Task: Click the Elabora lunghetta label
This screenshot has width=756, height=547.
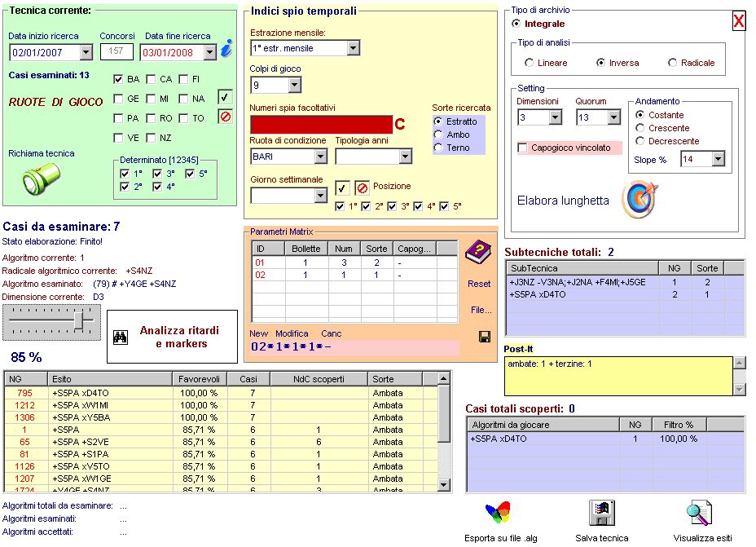Action: pyautogui.click(x=563, y=201)
